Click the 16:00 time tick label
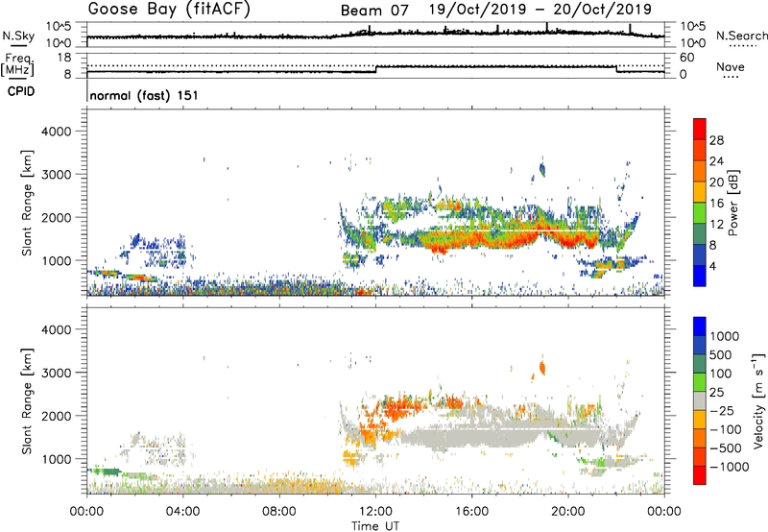 tap(471, 512)
